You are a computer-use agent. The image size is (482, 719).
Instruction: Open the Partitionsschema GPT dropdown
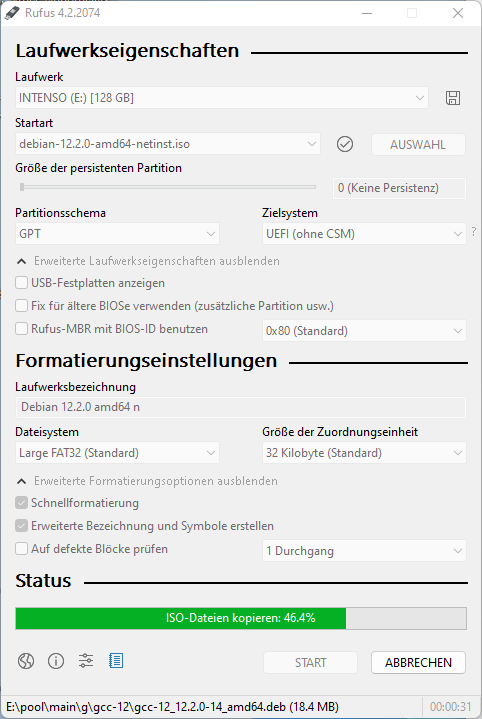click(x=117, y=234)
